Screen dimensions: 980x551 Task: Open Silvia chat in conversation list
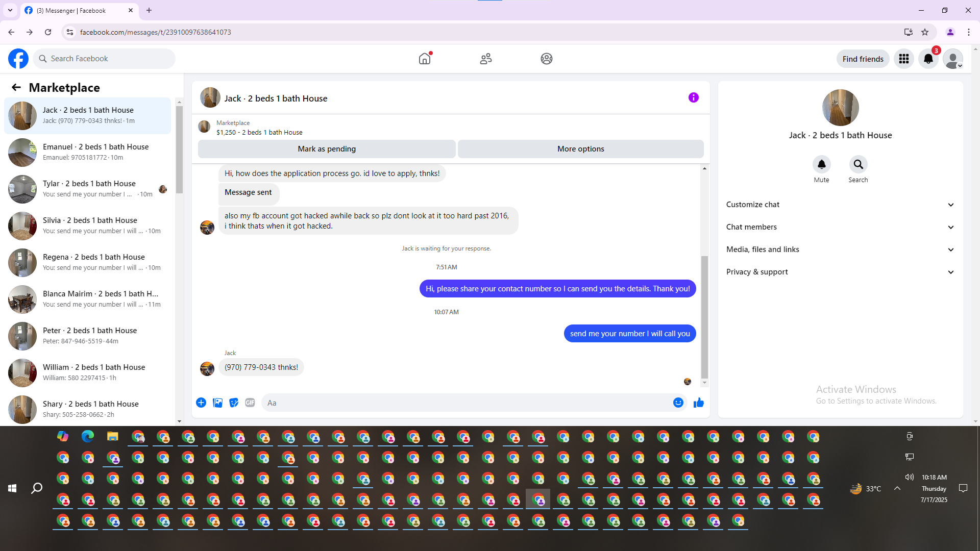tap(88, 226)
